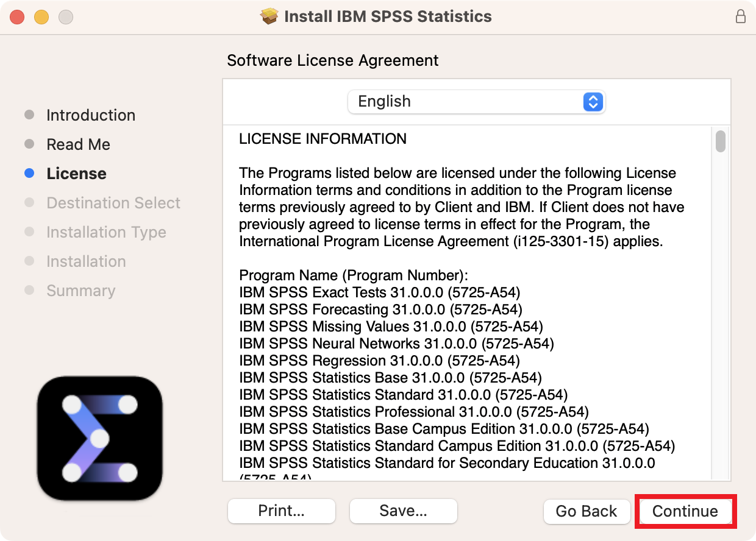This screenshot has height=541, width=756.
Task: Click the Continue button
Action: 685,511
